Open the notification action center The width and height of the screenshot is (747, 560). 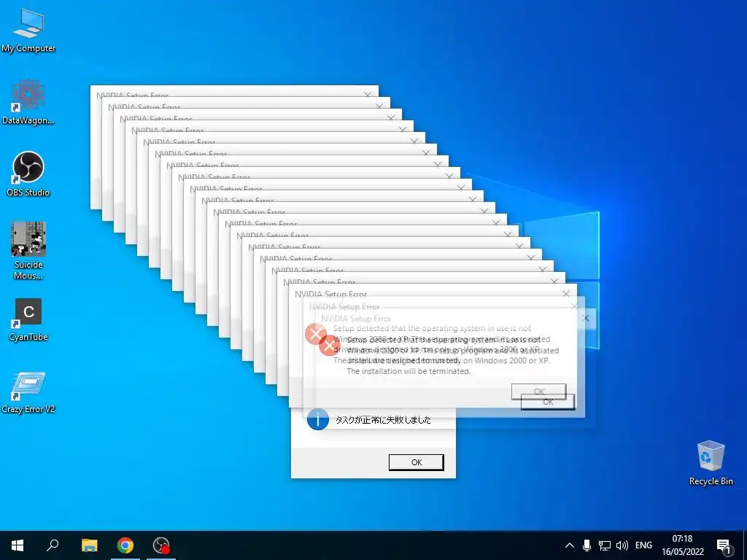724,545
